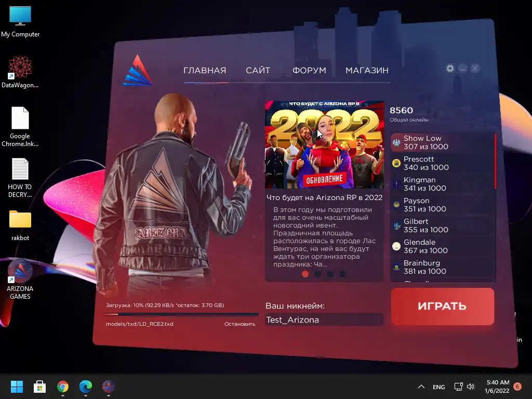The height and width of the screenshot is (399, 532).
Task: Minimize the Arizona launcher window
Action: tap(462, 69)
